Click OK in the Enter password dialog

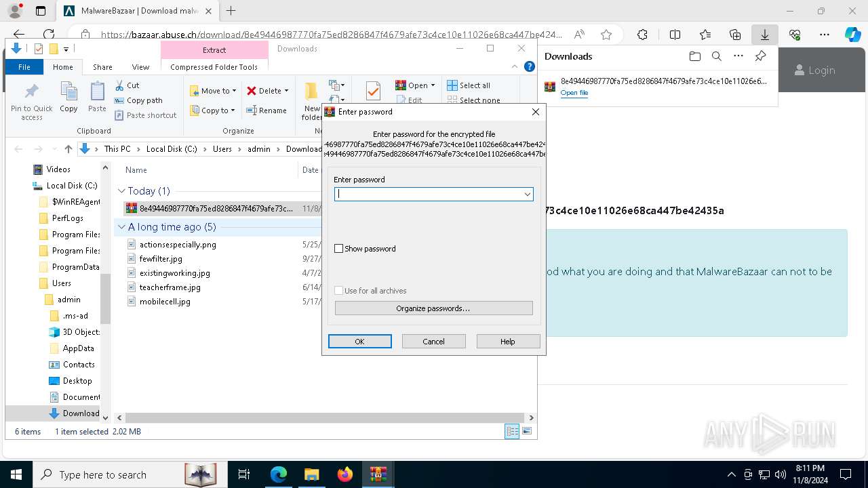(360, 342)
